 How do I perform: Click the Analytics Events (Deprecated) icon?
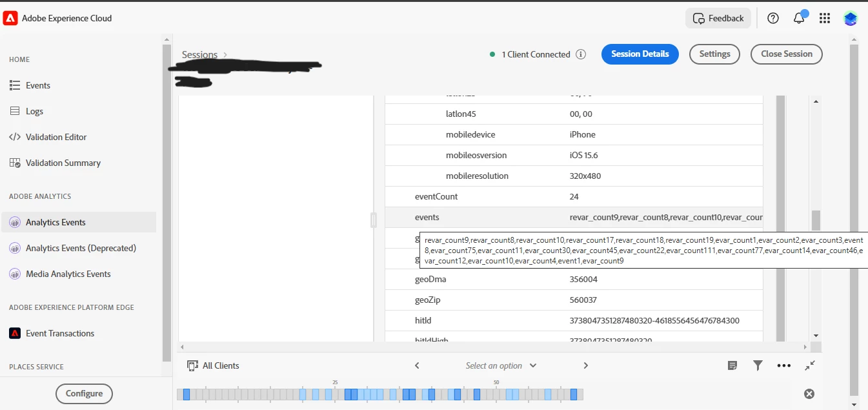(15, 248)
